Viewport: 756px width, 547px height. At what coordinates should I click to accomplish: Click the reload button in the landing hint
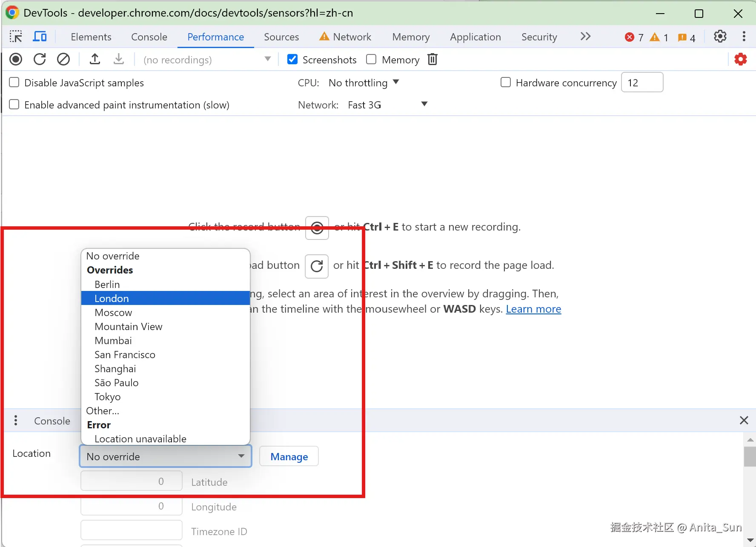point(317,266)
